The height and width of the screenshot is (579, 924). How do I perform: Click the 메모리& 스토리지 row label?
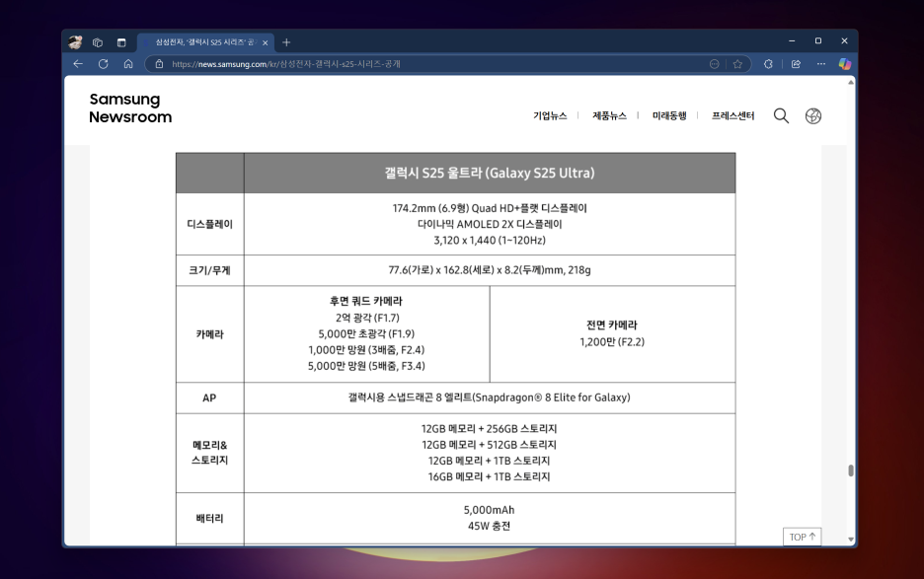[210, 453]
